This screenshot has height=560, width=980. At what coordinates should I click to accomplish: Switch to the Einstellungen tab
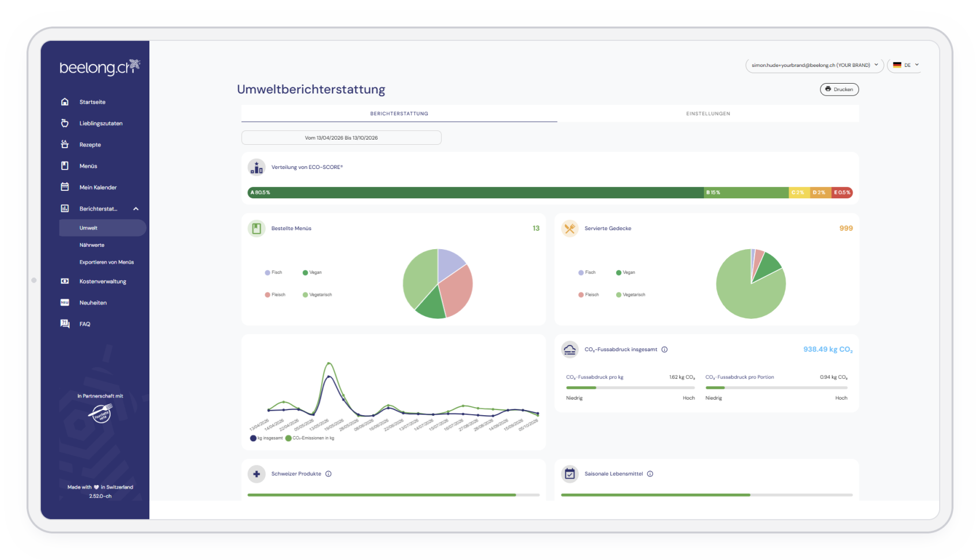[x=708, y=114]
